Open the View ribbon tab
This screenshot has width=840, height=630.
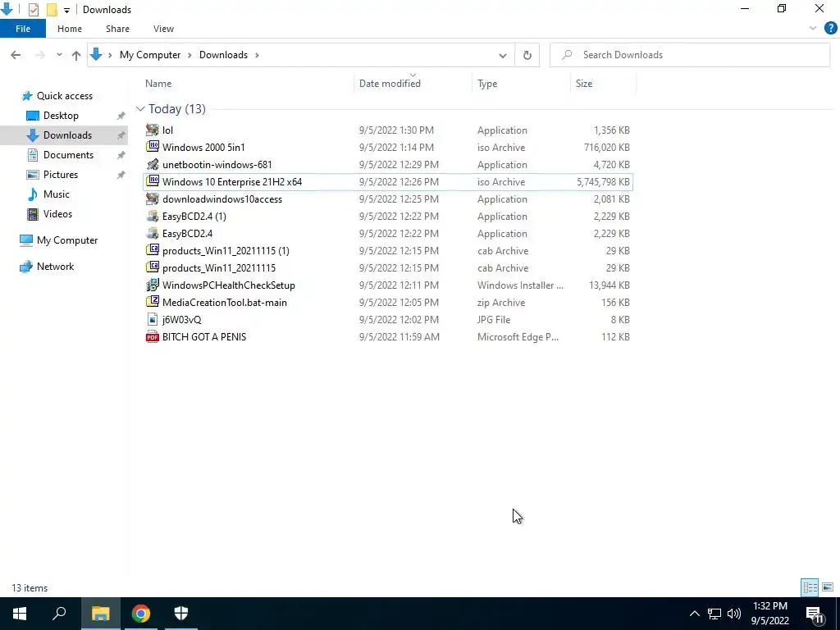[x=163, y=29]
